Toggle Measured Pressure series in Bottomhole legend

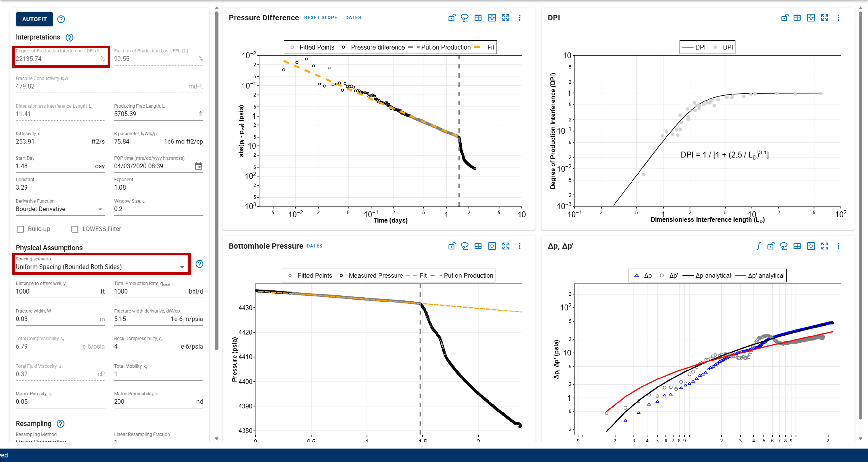click(371, 276)
